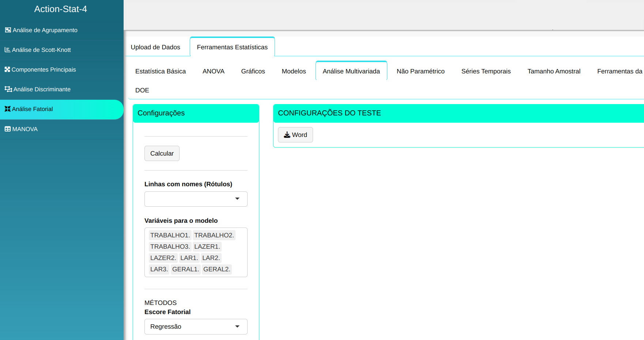Screen dimensions: 644x340
Task: Click the download icon on Word button
Action: [x=287, y=135]
